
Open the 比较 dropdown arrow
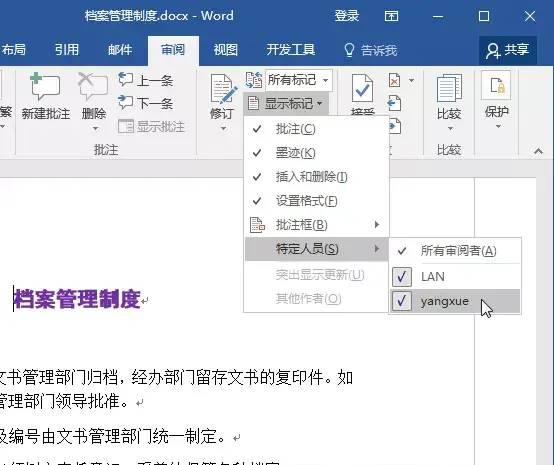[450, 129]
